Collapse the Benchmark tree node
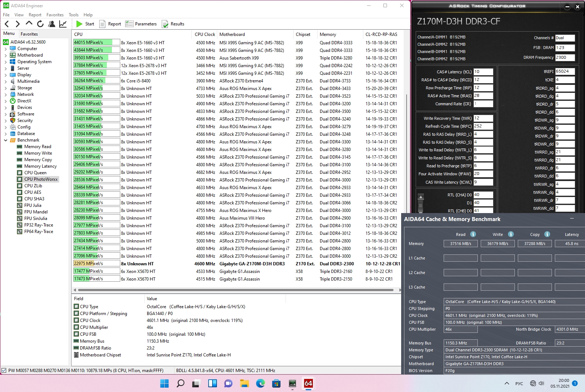Screen dimensions: 585x392 coord(5,140)
